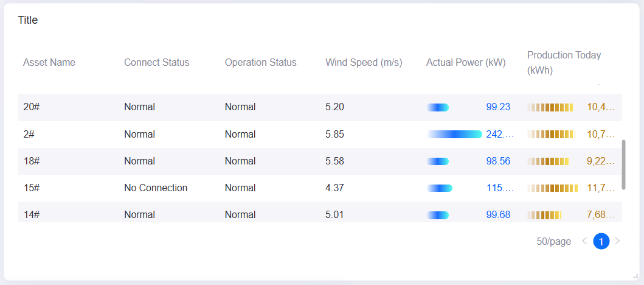
Task: Click the table's vertical scrollbar thumb
Action: click(x=624, y=164)
